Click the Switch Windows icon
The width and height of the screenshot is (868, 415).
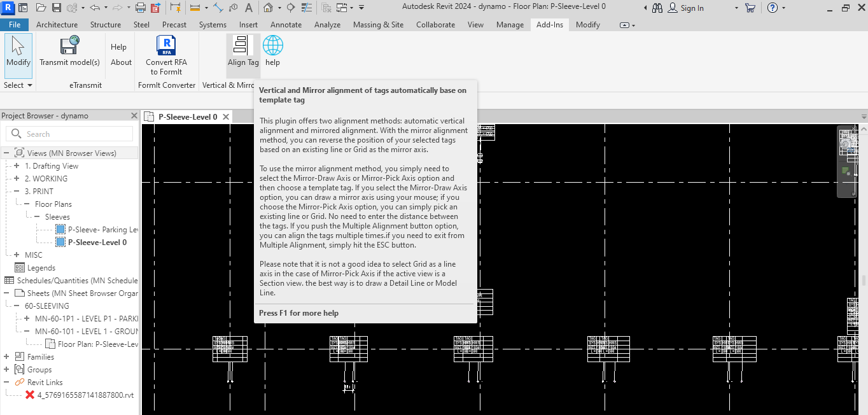342,8
